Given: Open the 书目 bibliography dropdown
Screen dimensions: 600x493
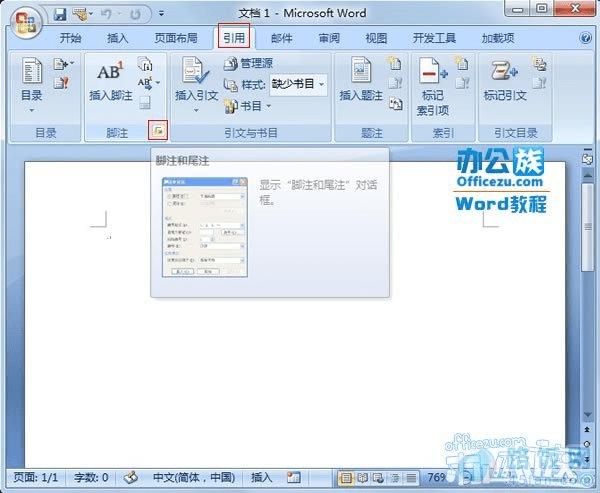Looking at the screenshot, I should [248, 106].
